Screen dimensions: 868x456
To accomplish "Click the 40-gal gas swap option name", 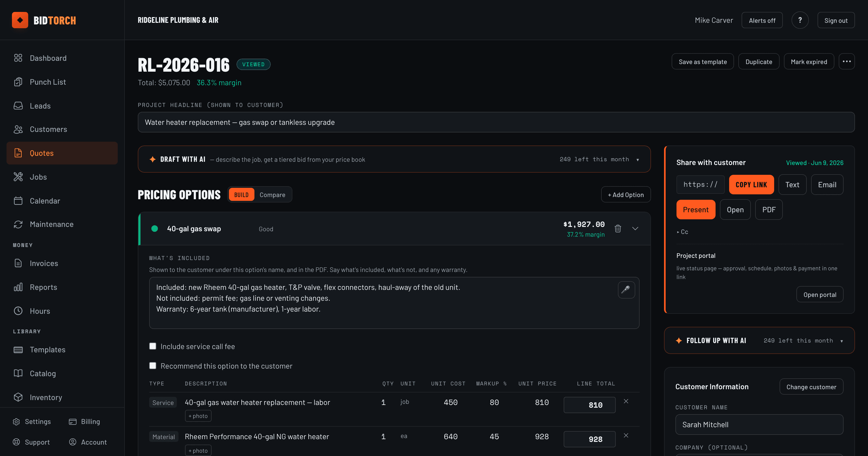I will (194, 229).
